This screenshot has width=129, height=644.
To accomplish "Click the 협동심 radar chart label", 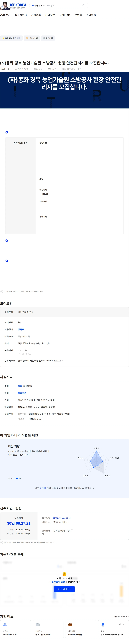I will [x=85, y=475].
